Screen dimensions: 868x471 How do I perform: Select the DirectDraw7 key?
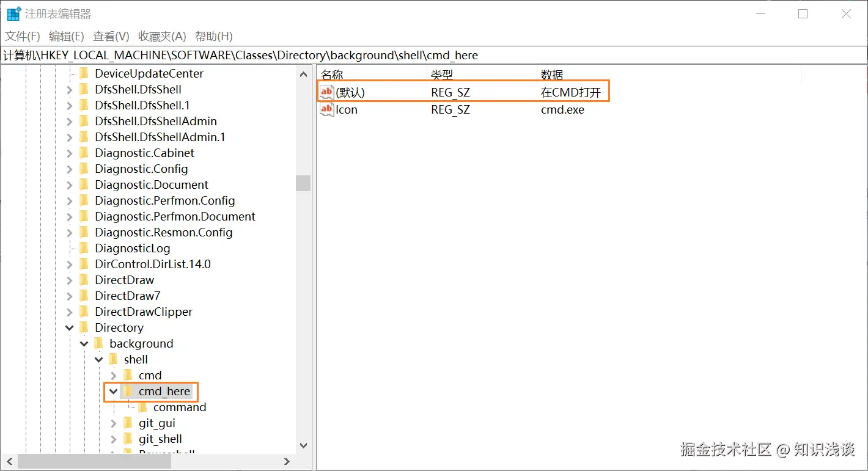pos(127,296)
